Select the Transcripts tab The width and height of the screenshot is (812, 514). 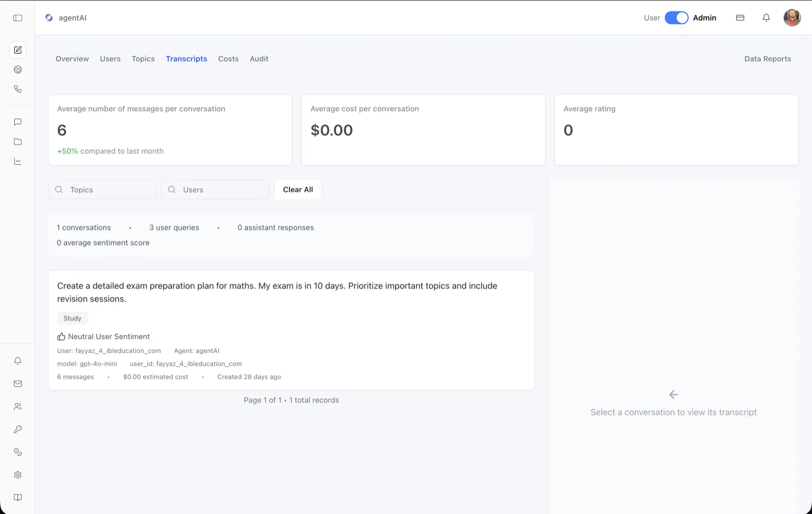(186, 59)
